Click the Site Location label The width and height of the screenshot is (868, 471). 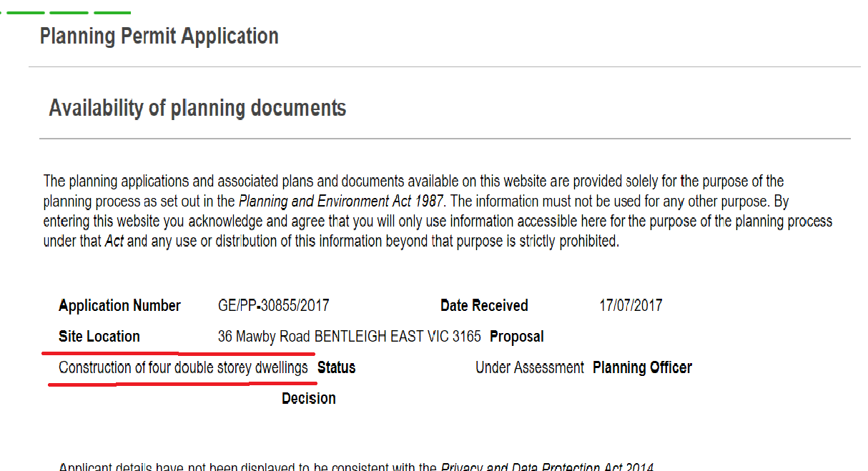click(x=99, y=337)
